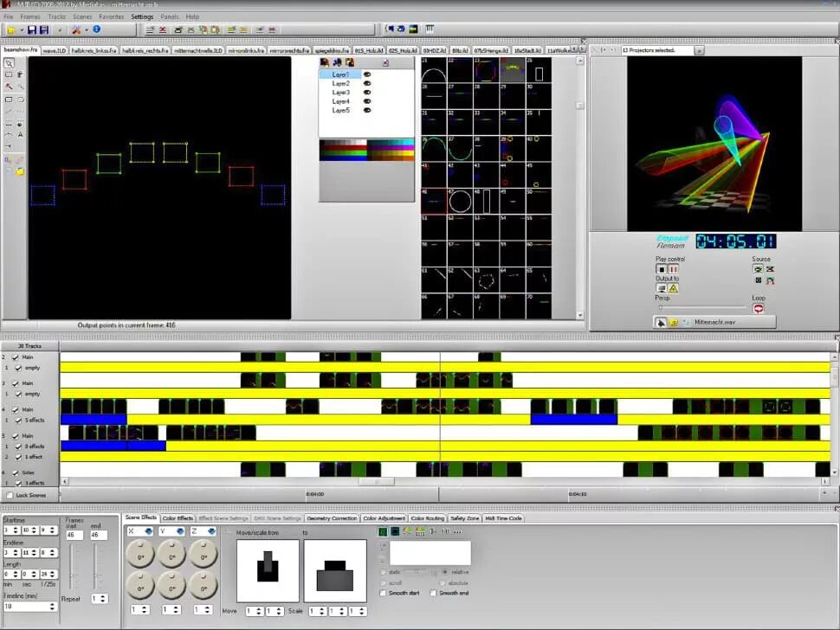
Task: Click the stop button under Play control
Action: pos(661,269)
